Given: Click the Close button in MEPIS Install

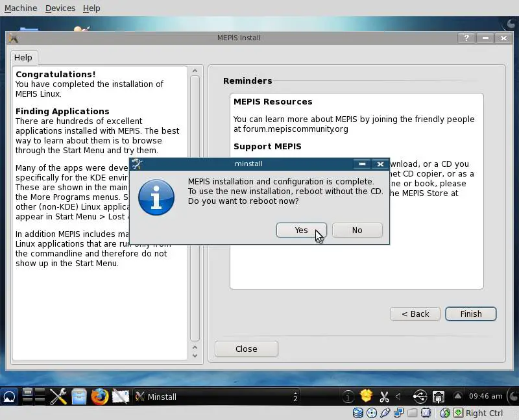Looking at the screenshot, I should pos(247,349).
